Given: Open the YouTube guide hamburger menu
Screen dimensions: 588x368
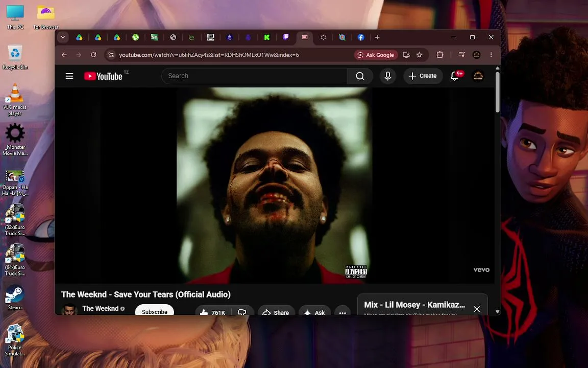Looking at the screenshot, I should pyautogui.click(x=69, y=76).
